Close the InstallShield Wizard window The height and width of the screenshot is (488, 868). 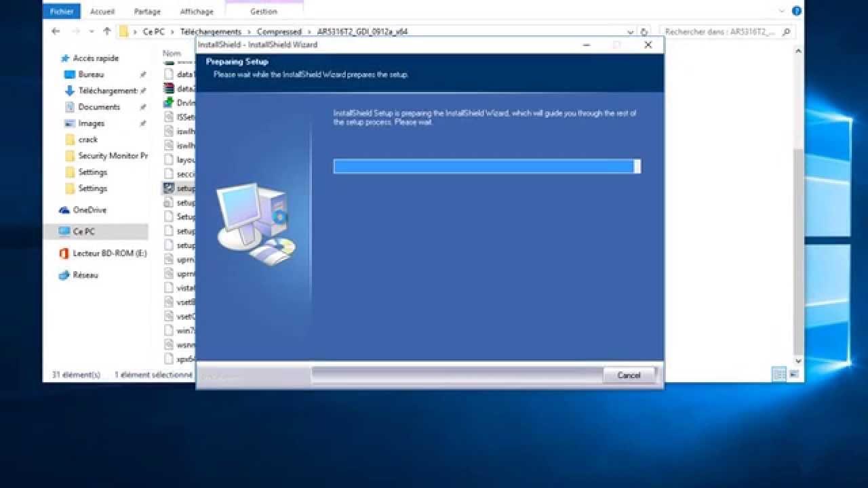(648, 45)
